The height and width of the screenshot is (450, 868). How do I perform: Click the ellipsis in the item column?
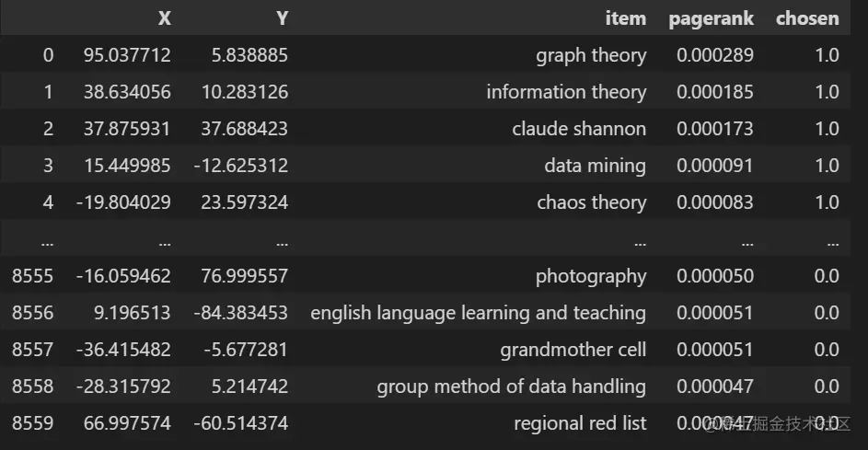[640, 241]
